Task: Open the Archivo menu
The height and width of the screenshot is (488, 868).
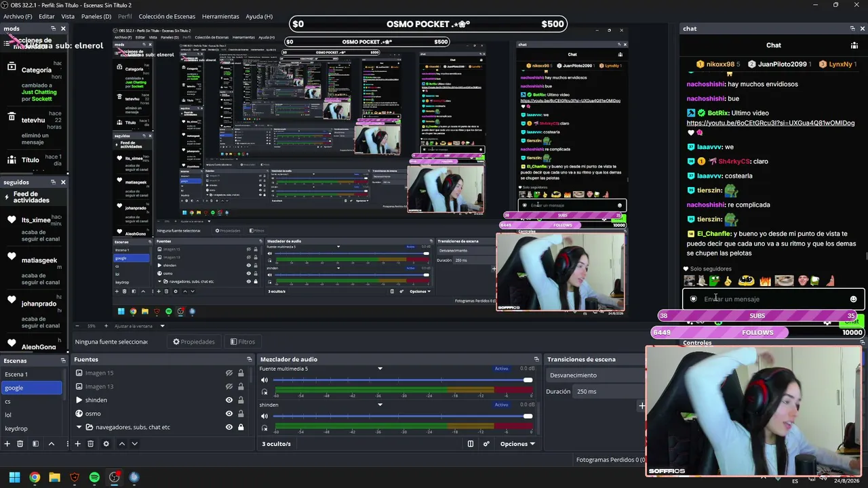Action: [16, 16]
